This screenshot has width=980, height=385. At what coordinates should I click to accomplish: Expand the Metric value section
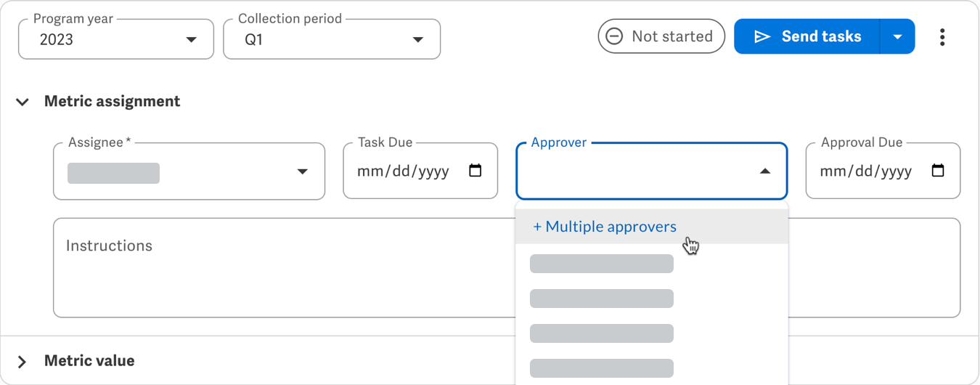point(23,361)
